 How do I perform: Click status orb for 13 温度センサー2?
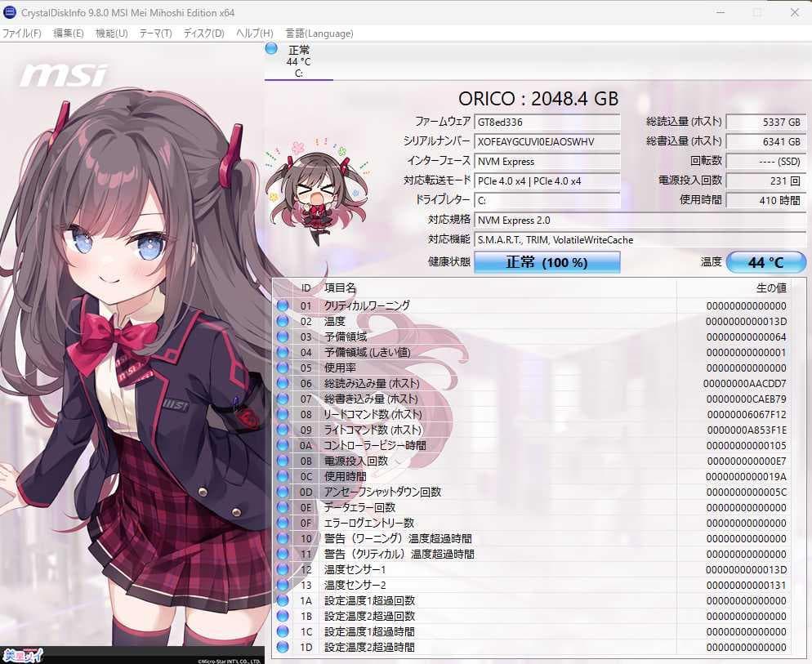coord(283,586)
